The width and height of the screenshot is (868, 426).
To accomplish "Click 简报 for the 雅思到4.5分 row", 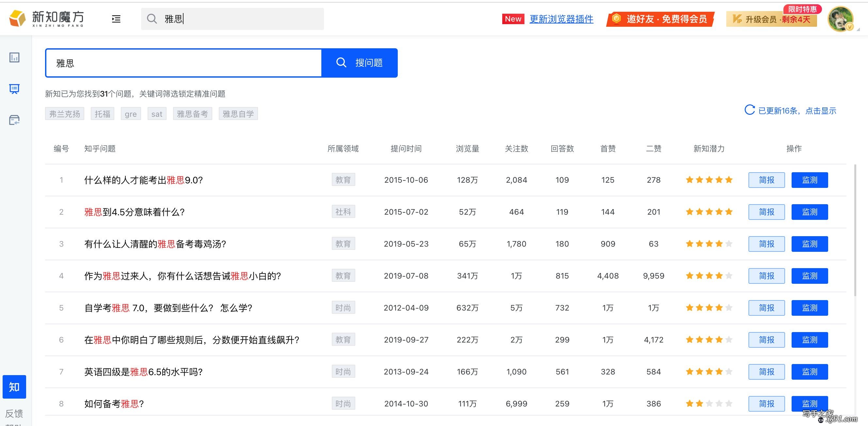I will coord(766,212).
